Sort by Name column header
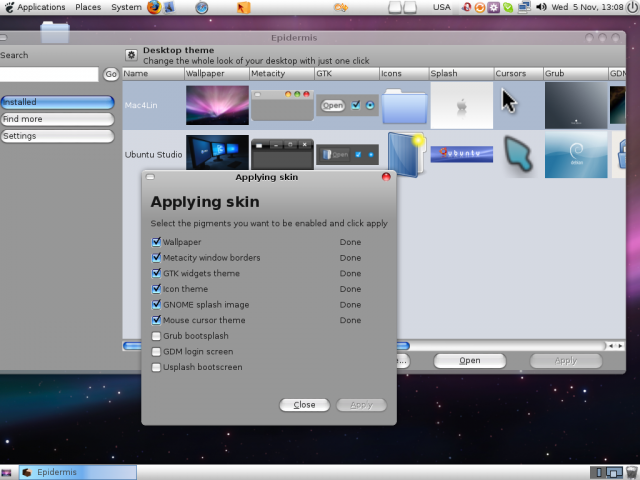 click(153, 73)
